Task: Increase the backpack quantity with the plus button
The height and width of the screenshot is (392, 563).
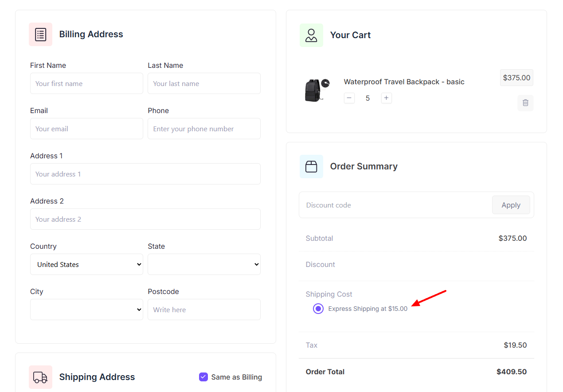Action: (387, 98)
